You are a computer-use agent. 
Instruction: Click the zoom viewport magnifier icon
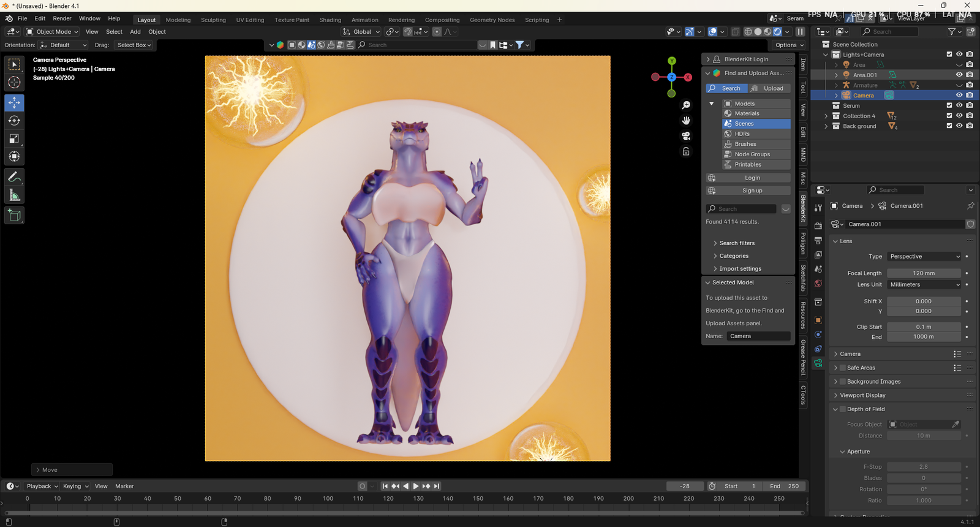(686, 105)
